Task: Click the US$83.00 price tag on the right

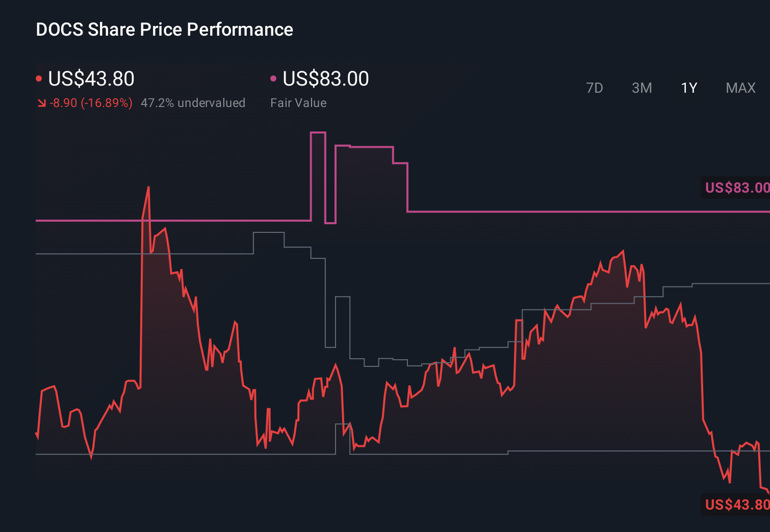Action: [x=736, y=188]
